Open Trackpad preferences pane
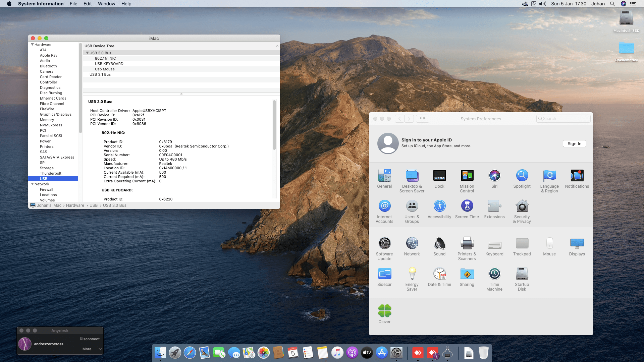Image resolution: width=644 pixels, height=362 pixels. point(522,246)
